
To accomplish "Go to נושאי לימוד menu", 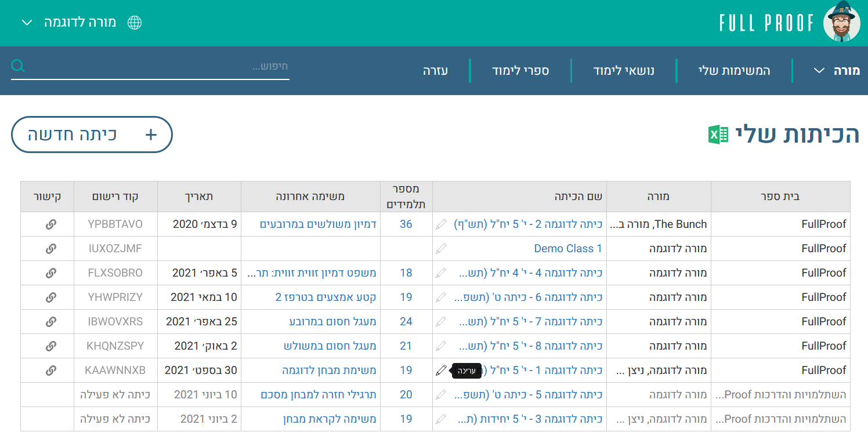I will [x=624, y=71].
